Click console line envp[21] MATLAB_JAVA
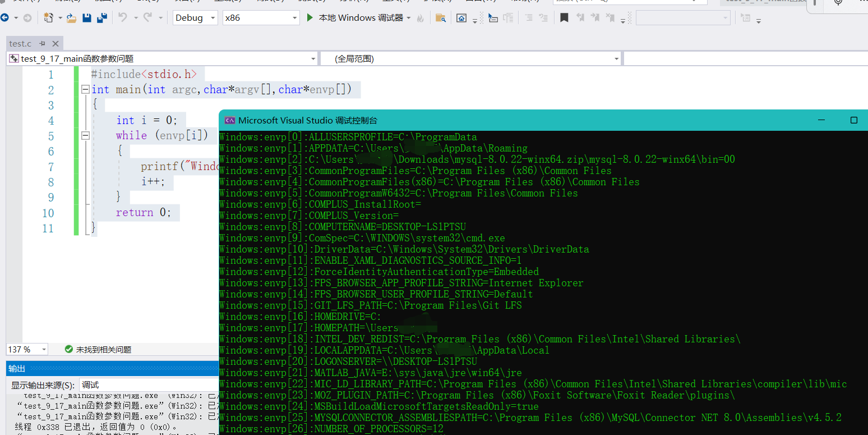The image size is (868, 435). (371, 373)
